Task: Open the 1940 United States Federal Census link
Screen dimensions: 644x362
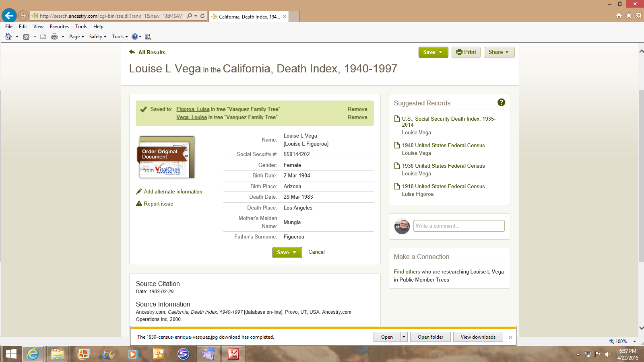Action: tap(443, 145)
